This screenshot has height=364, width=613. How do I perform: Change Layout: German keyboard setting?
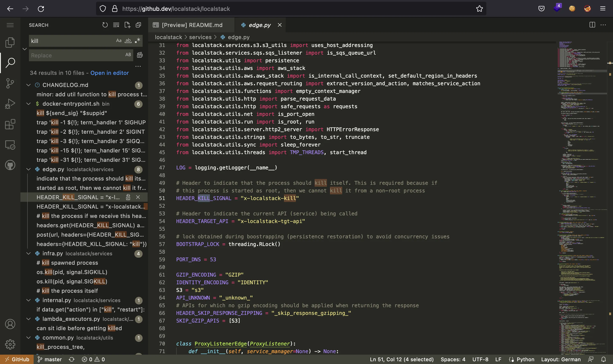tap(561, 359)
